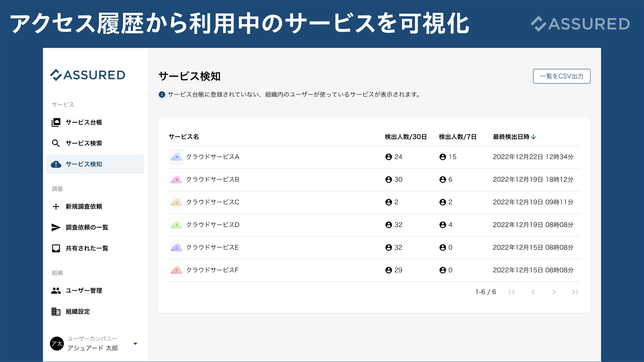This screenshot has height=362, width=644.
Task: Click the ユーザー管理 people icon
Action: (x=56, y=291)
